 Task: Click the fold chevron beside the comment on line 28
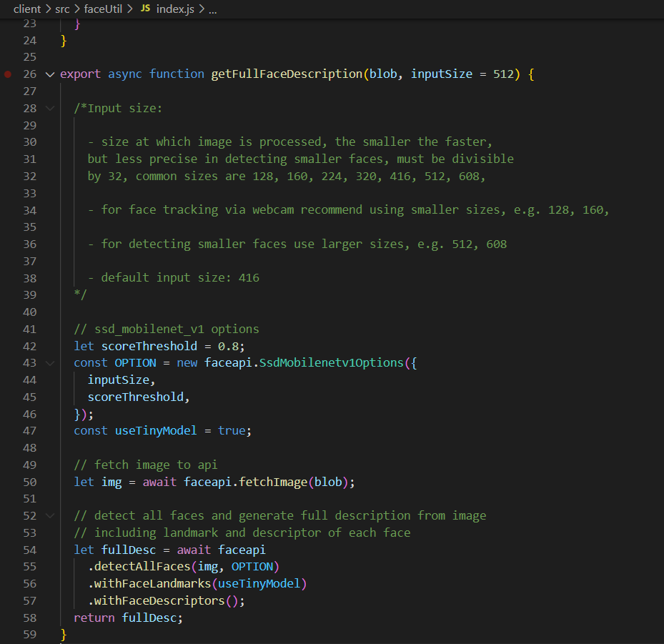click(x=49, y=108)
